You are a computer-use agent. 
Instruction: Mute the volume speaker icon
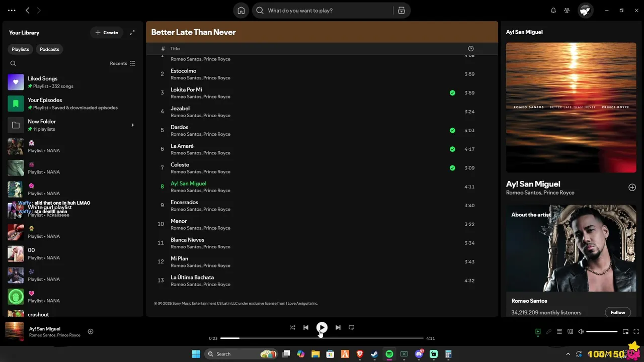coord(581,332)
